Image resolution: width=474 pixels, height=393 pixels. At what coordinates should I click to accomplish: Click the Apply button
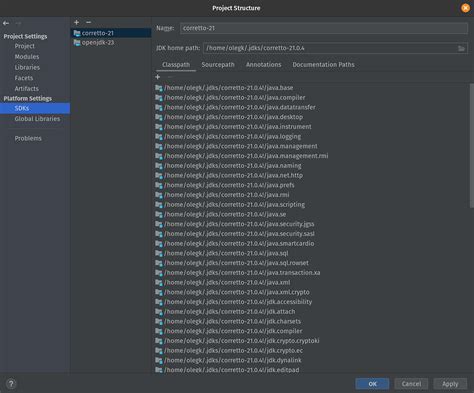click(450, 384)
